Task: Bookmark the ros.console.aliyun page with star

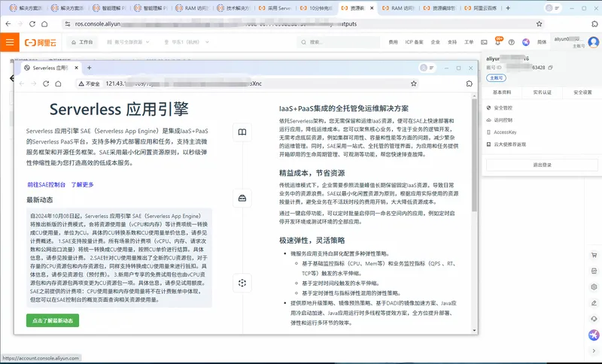Action: pos(539,24)
